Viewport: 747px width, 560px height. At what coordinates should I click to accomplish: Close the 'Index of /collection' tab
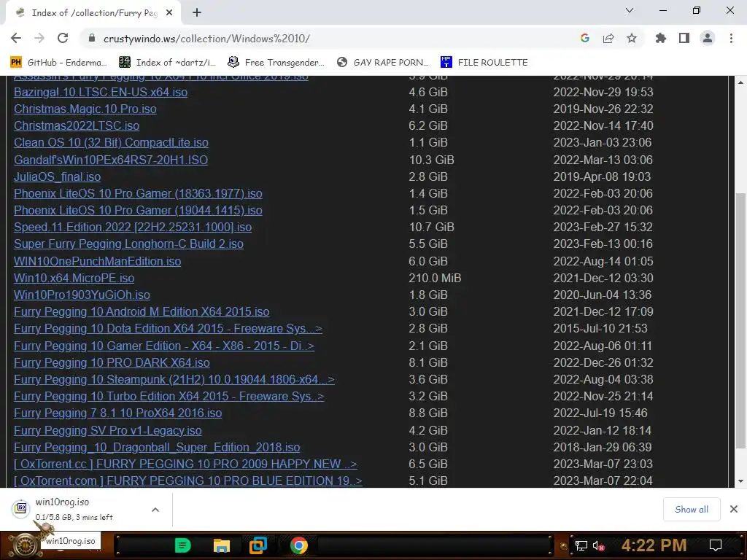169,13
